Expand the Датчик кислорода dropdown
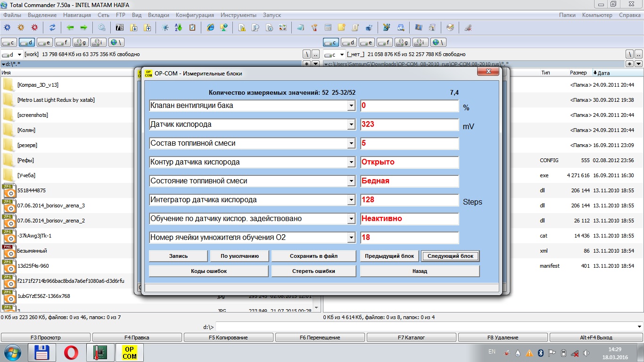Image resolution: width=644 pixels, height=362 pixels. click(351, 124)
